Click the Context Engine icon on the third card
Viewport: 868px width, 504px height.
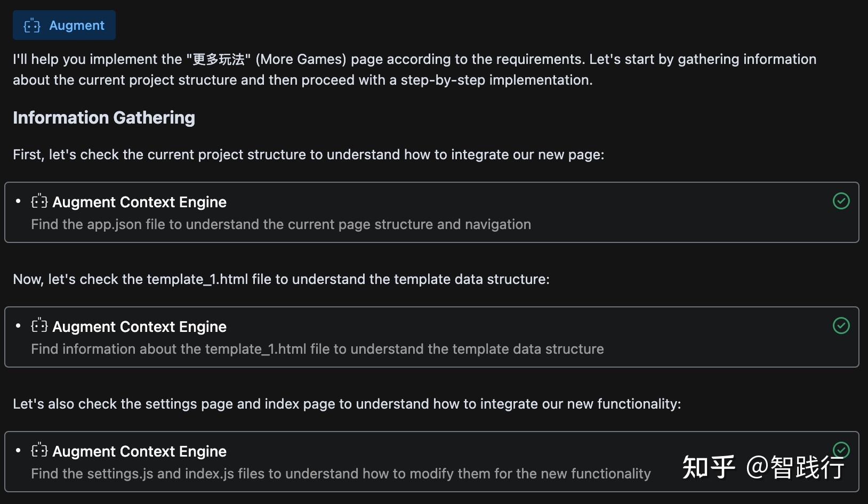(x=38, y=451)
